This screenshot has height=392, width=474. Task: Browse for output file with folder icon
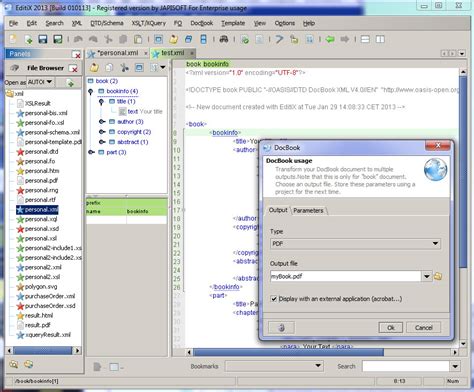tap(438, 276)
